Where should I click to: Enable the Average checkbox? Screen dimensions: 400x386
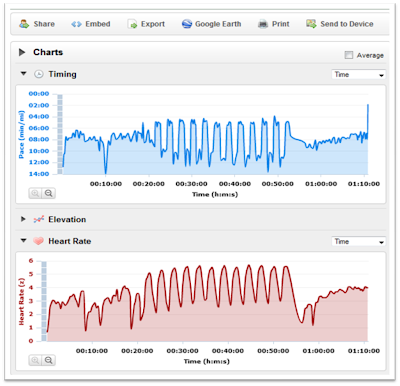(x=349, y=55)
